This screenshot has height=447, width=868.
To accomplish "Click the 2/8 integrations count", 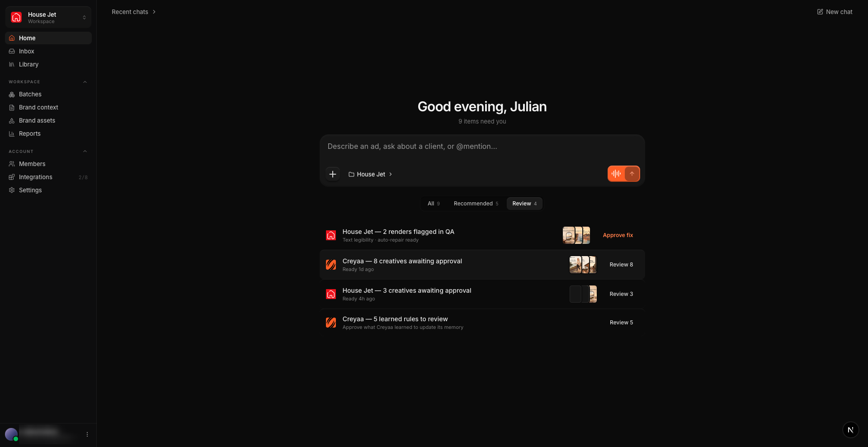I will coord(83,177).
